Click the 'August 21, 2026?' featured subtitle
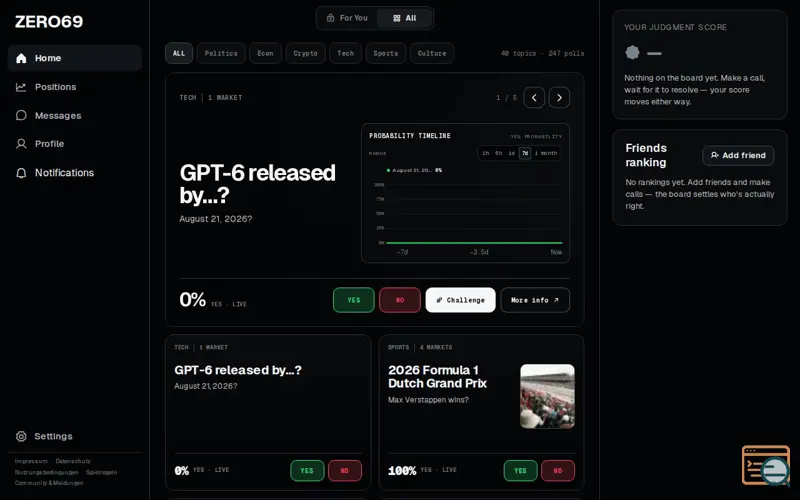This screenshot has height=500, width=800. pos(215,219)
